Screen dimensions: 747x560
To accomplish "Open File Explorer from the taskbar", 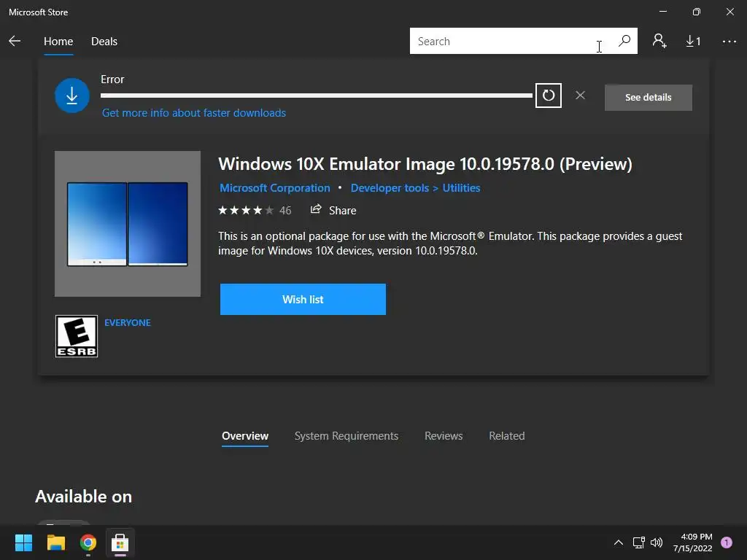I will pyautogui.click(x=55, y=542).
